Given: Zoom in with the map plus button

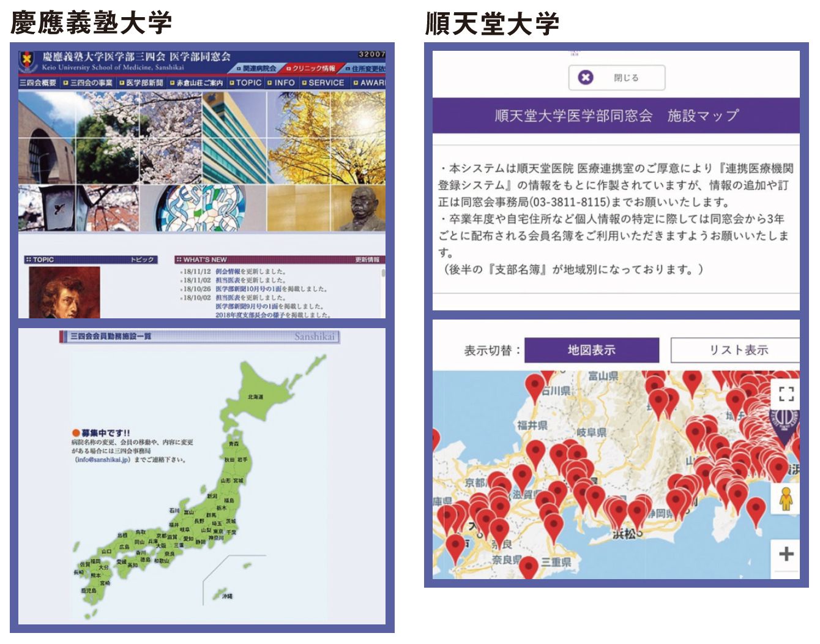Looking at the screenshot, I should coord(786,554).
